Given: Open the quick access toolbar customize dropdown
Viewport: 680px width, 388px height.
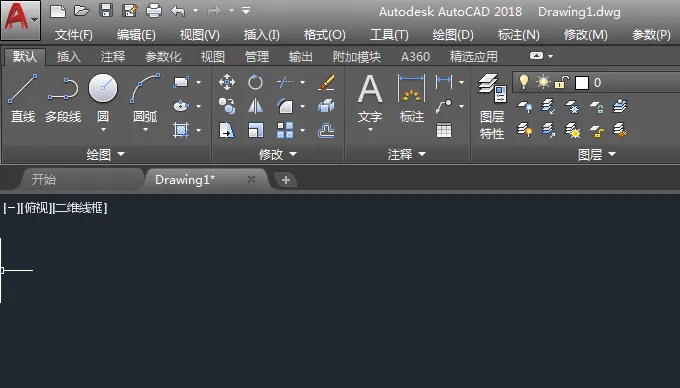Looking at the screenshot, I should click(x=246, y=10).
